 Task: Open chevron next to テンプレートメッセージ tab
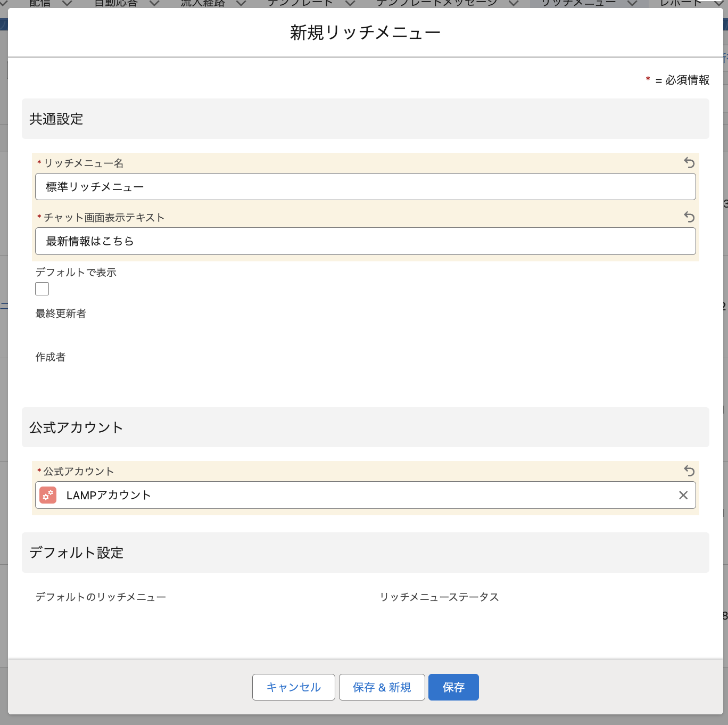(x=514, y=3)
